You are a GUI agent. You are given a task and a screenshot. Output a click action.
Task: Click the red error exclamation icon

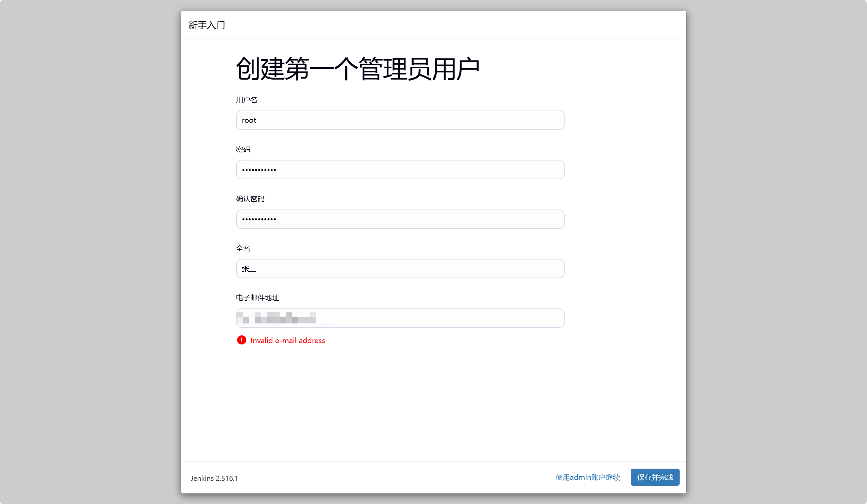[241, 340]
